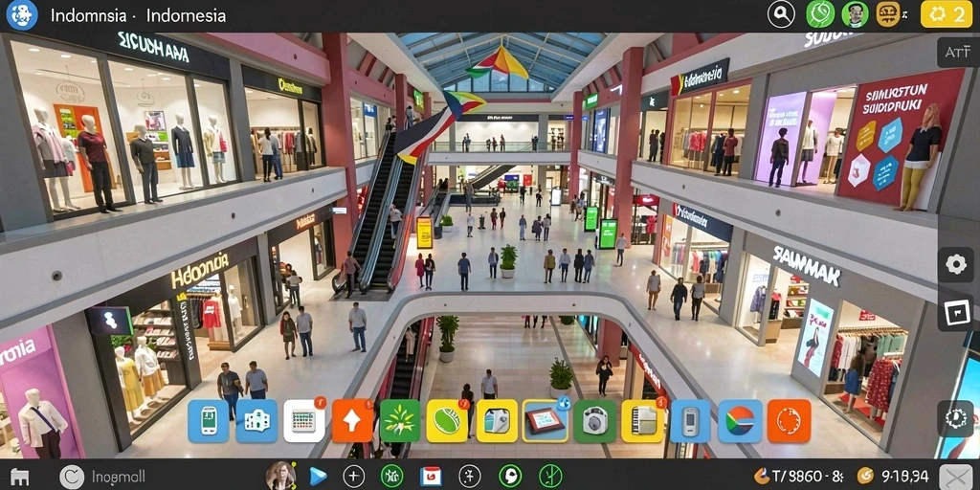Open the white calendar grid icon
Image resolution: width=980 pixels, height=490 pixels.
pos(304,421)
